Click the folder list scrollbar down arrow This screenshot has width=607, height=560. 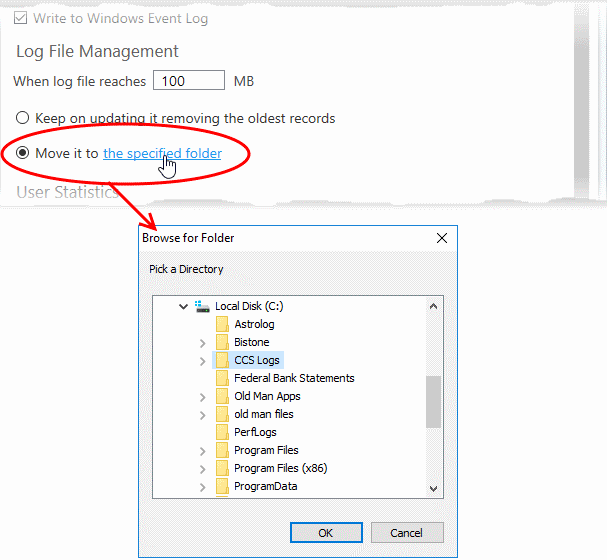point(434,489)
